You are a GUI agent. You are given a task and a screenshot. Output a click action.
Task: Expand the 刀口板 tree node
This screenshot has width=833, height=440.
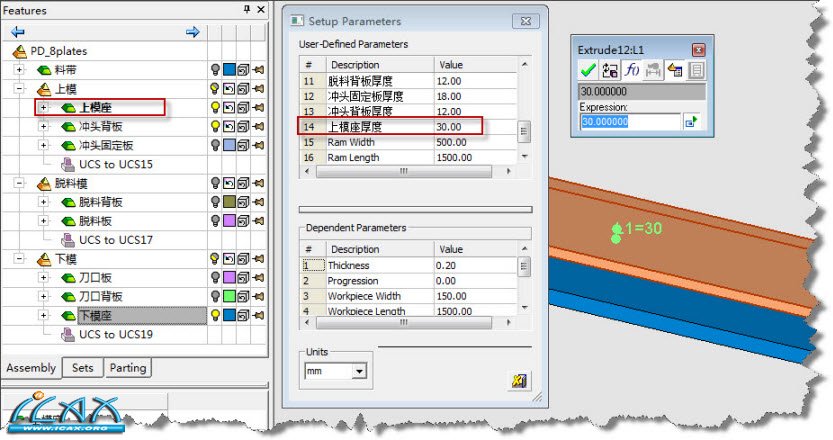tap(44, 277)
